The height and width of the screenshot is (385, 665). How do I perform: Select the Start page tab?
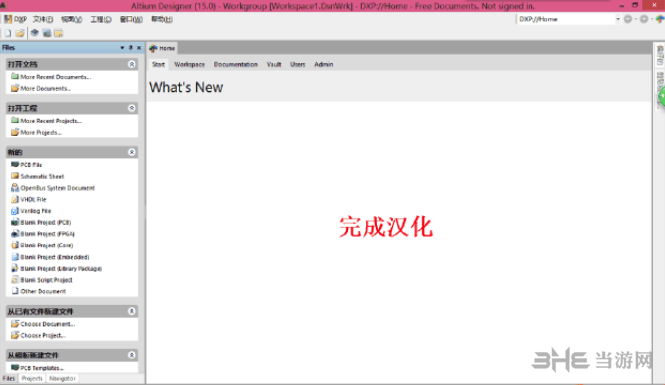pyautogui.click(x=158, y=64)
